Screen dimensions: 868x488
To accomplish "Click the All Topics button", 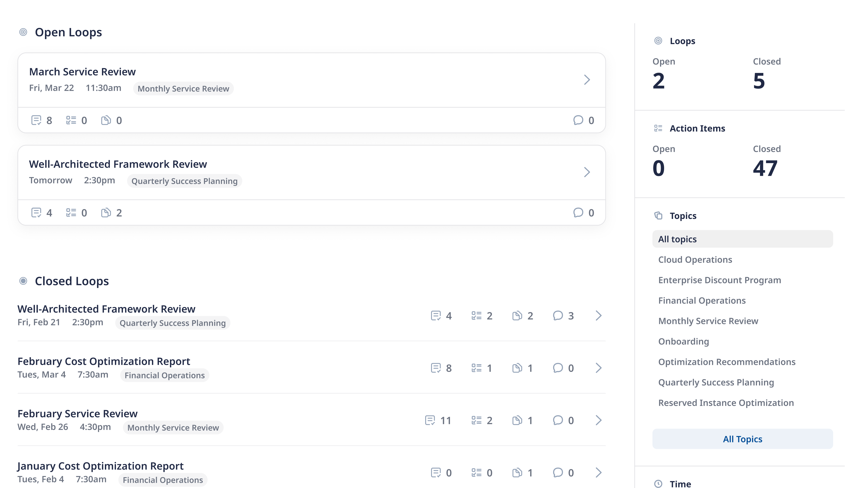I will pyautogui.click(x=742, y=439).
